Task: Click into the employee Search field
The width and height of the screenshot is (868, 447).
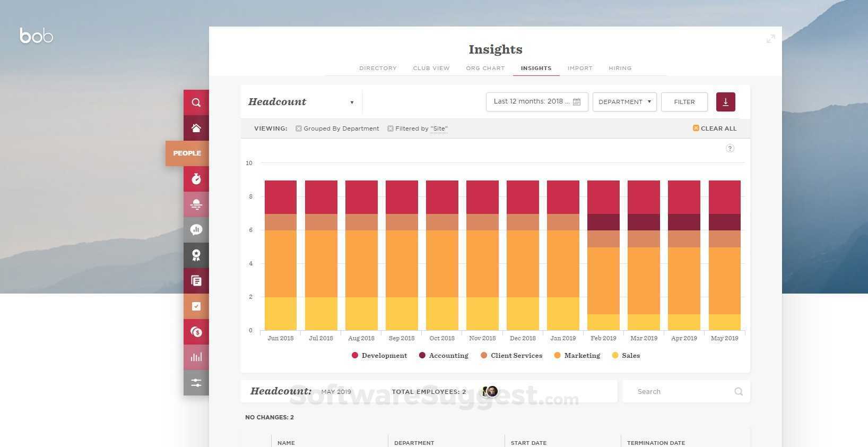Action: click(x=686, y=392)
